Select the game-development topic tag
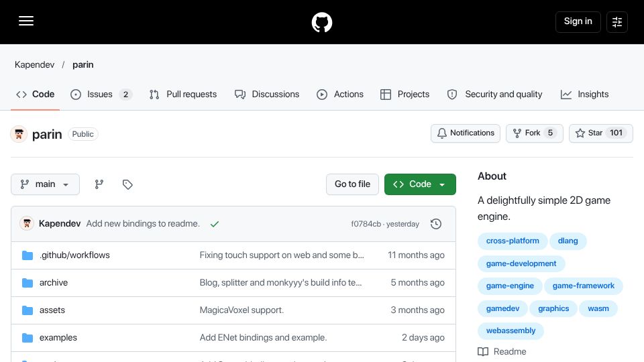The width and height of the screenshot is (644, 362). (521, 263)
